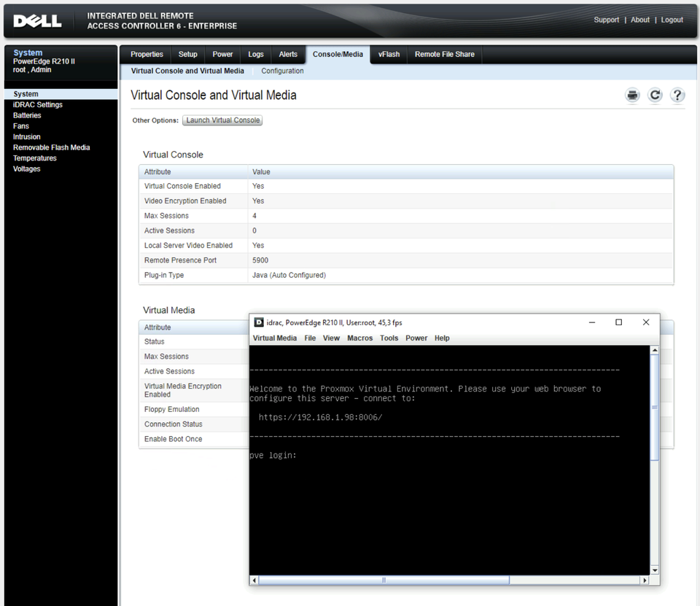Click the console horizontal scrollbar thumb
This screenshot has height=606, width=700.
click(x=384, y=580)
